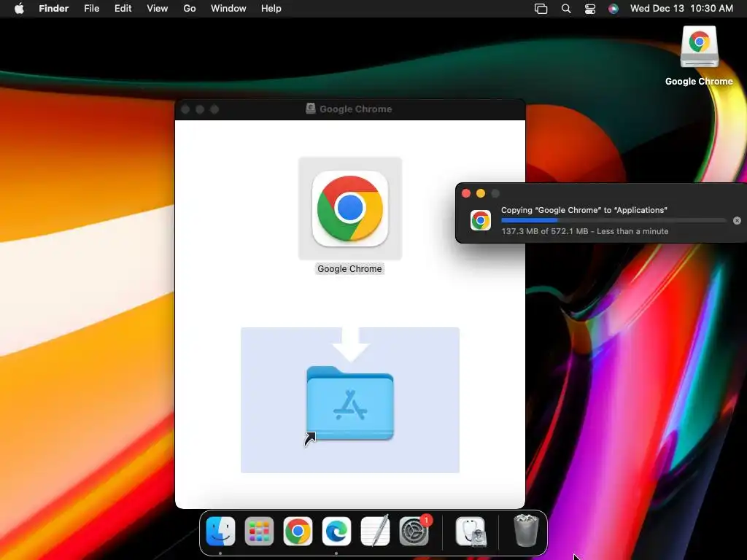Viewport: 747px width, 560px height.
Task: Click the disk icon in window title bar
Action: 311,109
